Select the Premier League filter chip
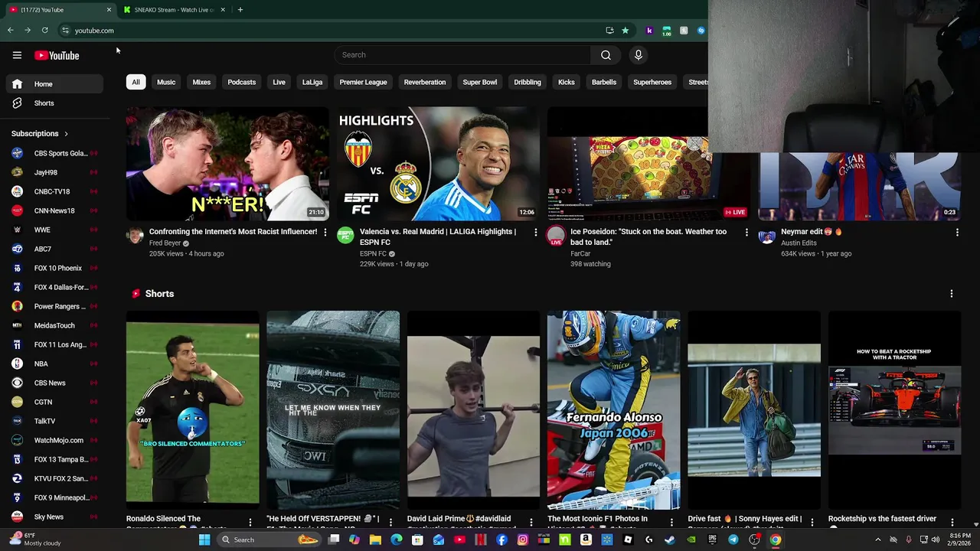Image resolution: width=980 pixels, height=551 pixels. [363, 82]
